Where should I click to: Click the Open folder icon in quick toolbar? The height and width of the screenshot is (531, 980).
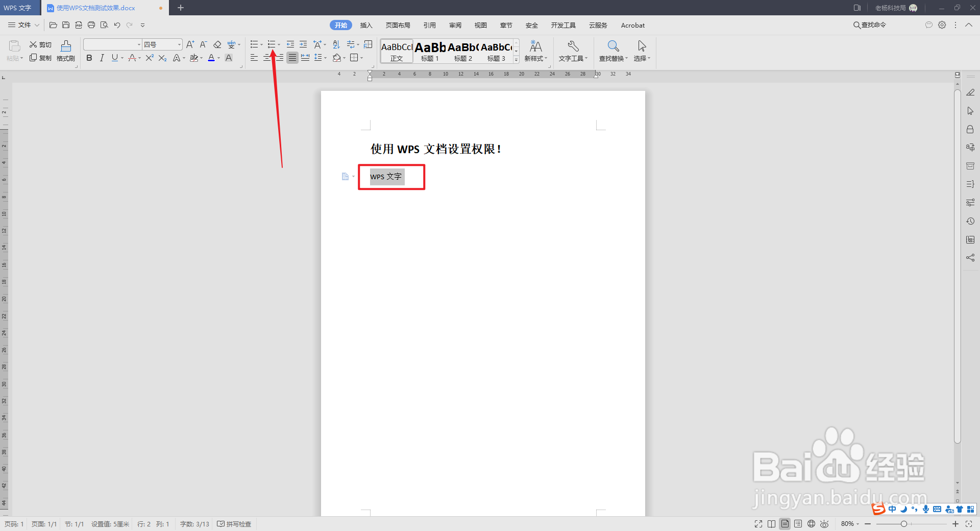(x=53, y=25)
